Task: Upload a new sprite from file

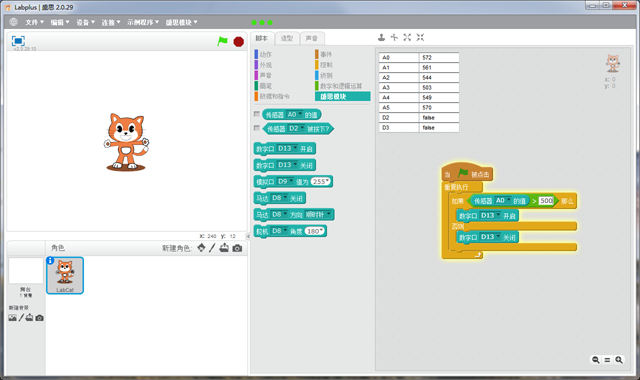Action: pos(224,248)
